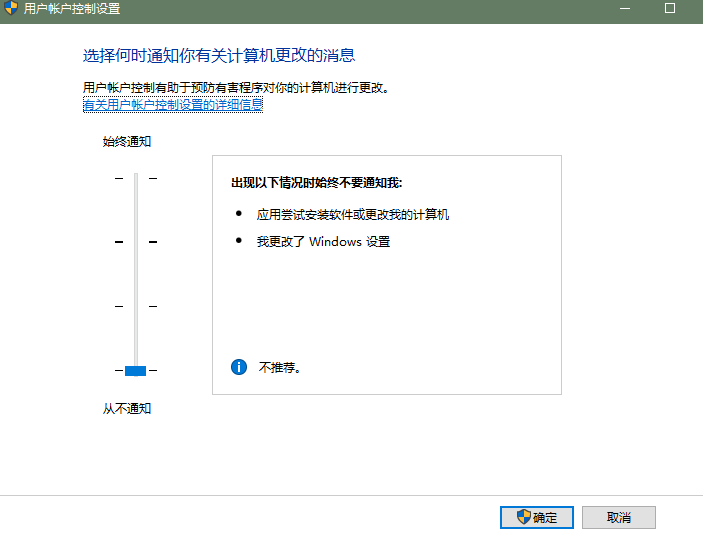Minimize the 用户帐户控制设置 window
Image resolution: width=703 pixels, height=541 pixels.
pos(625,8)
